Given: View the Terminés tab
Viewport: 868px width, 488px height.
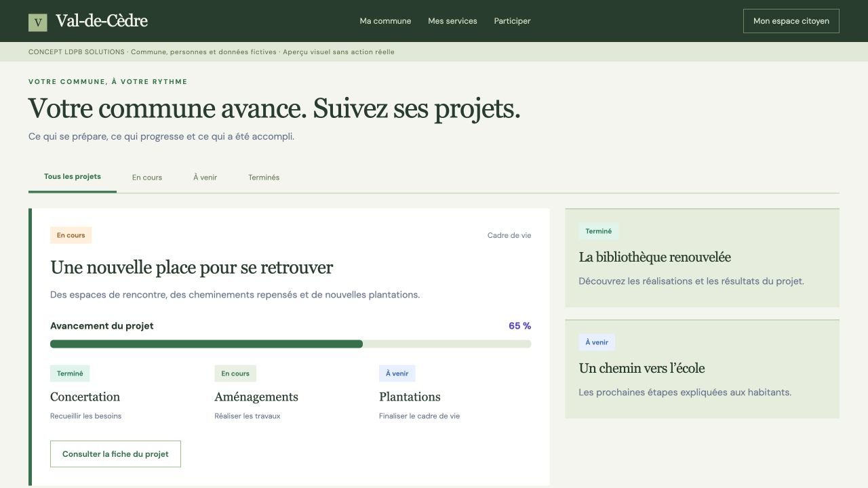Looking at the screenshot, I should pyautogui.click(x=264, y=178).
